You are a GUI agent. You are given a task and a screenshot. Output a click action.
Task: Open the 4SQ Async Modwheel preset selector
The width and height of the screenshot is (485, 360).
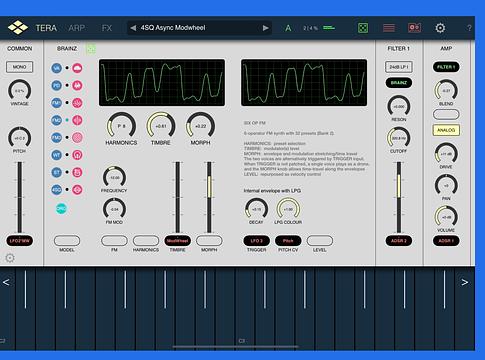pyautogui.click(x=199, y=28)
